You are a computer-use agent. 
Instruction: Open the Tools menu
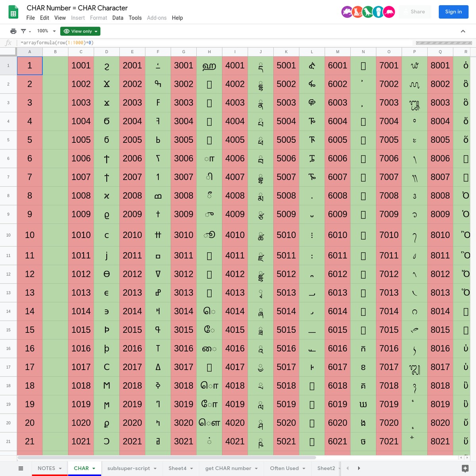click(x=135, y=18)
